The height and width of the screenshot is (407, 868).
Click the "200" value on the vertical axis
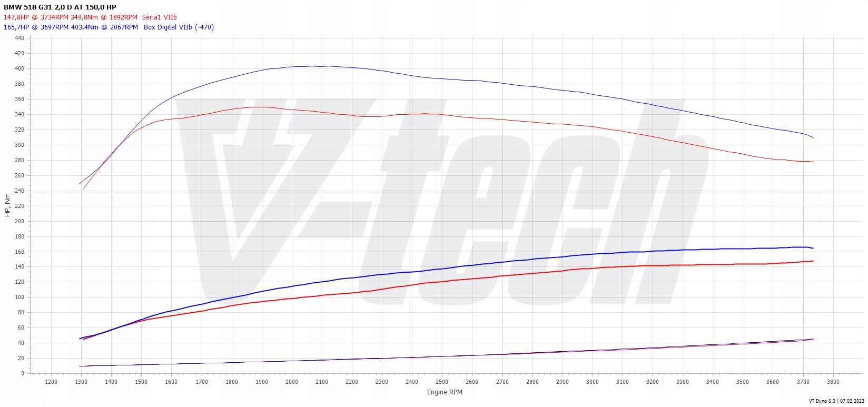[x=19, y=222]
